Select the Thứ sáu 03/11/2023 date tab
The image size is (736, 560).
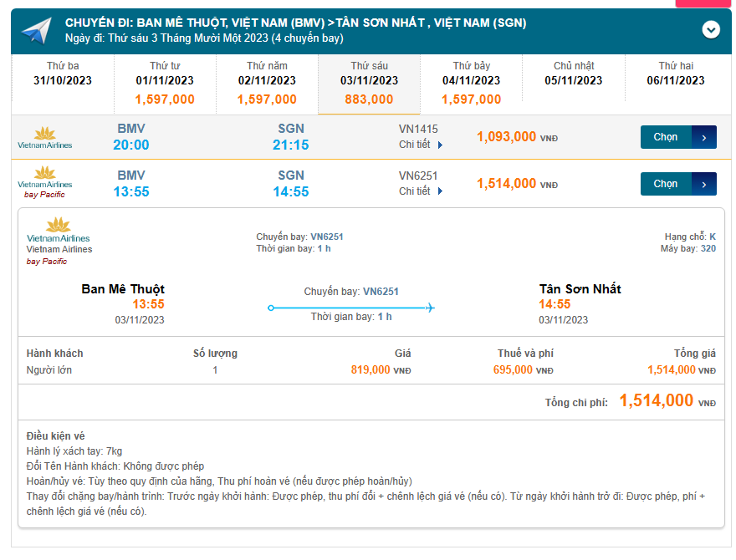tap(369, 82)
